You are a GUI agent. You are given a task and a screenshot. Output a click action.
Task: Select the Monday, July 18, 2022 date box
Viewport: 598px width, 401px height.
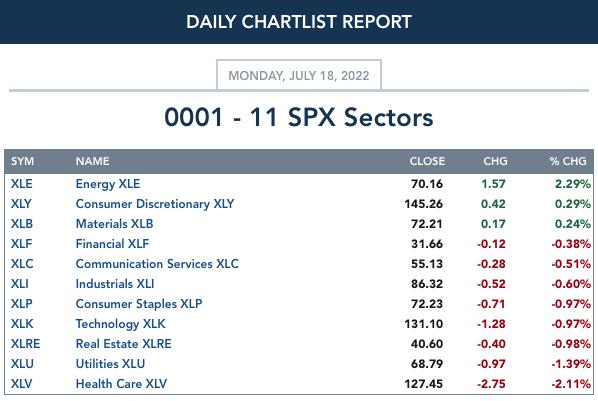click(299, 75)
